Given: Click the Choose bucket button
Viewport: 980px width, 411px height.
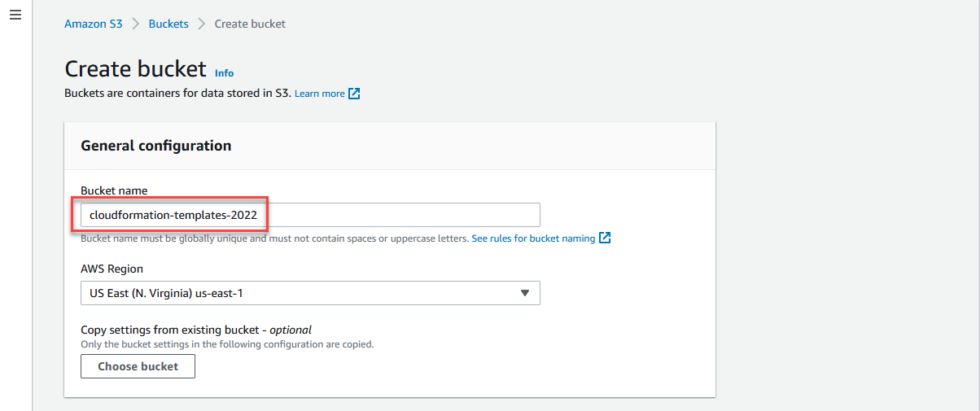Looking at the screenshot, I should click(x=138, y=366).
